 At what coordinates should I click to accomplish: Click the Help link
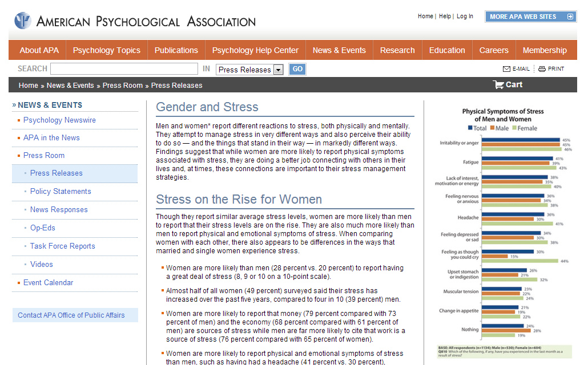coord(445,16)
